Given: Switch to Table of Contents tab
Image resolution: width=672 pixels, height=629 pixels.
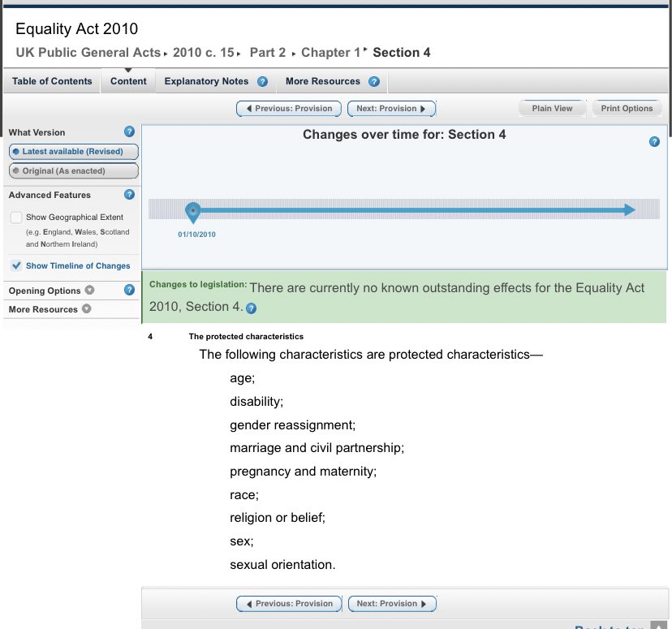Looking at the screenshot, I should point(52,81).
